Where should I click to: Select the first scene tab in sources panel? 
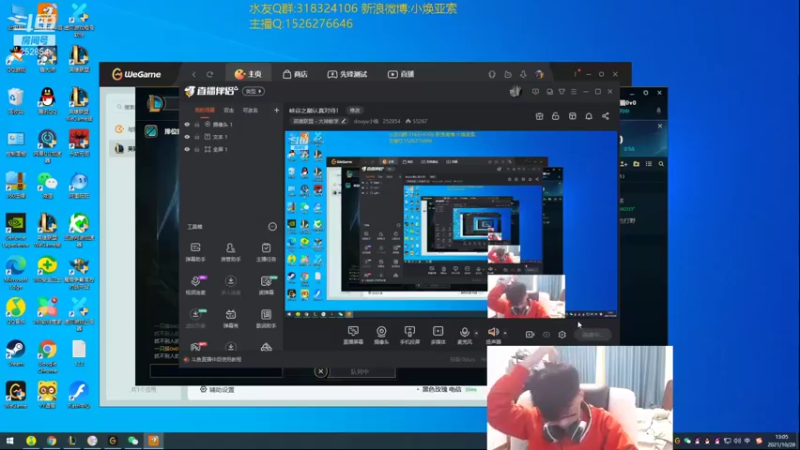pyautogui.click(x=205, y=110)
